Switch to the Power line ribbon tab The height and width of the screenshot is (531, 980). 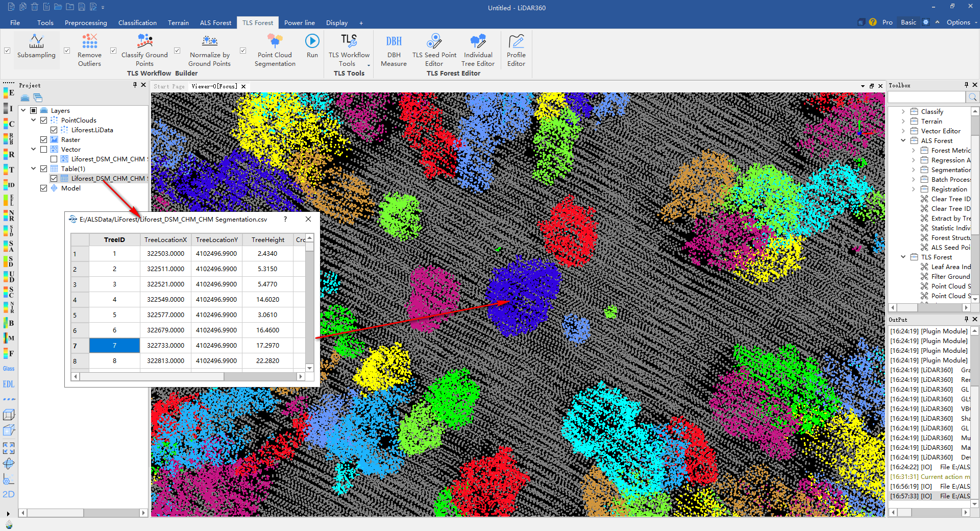point(299,22)
